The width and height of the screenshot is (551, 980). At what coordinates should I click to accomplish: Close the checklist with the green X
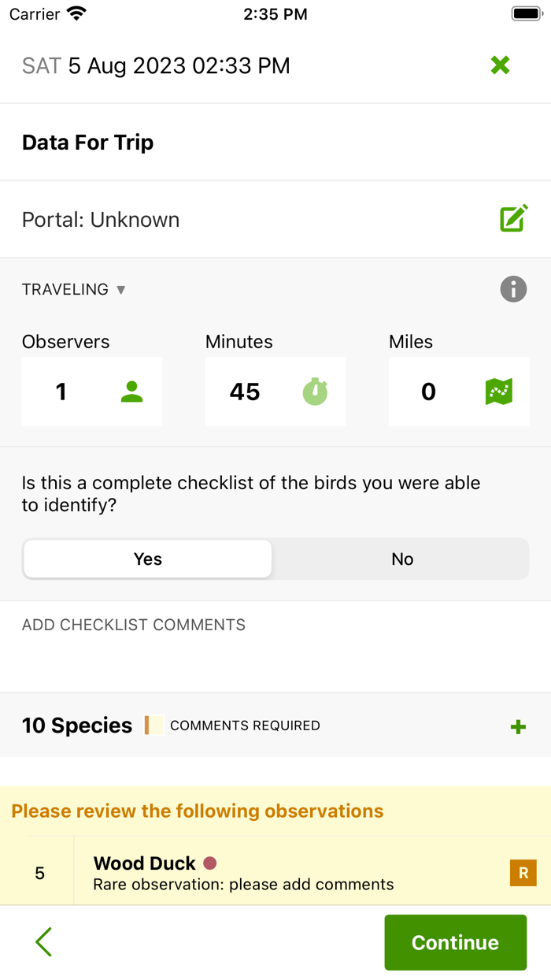501,65
